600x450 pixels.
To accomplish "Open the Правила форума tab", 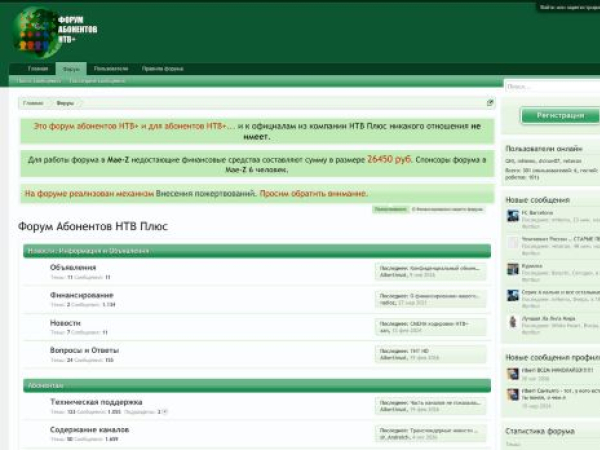I will [162, 68].
